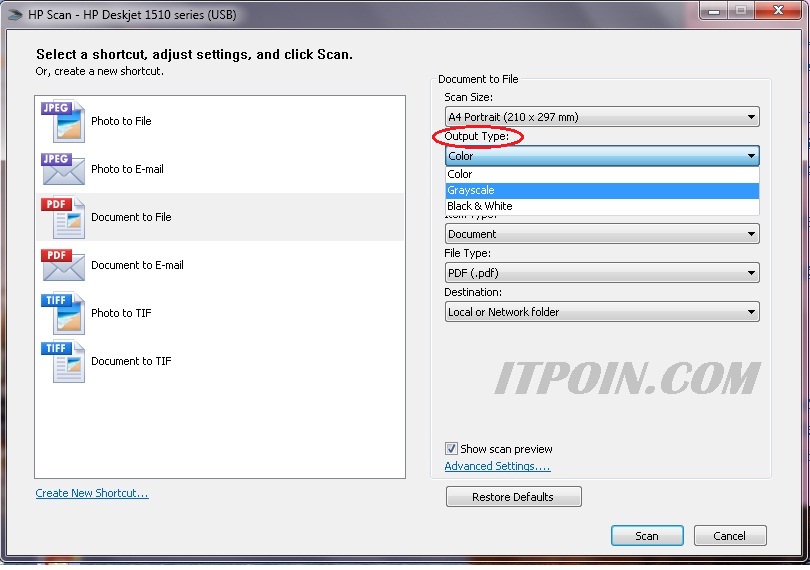Choose the Photo to E-mail envelope icon

coord(63,169)
